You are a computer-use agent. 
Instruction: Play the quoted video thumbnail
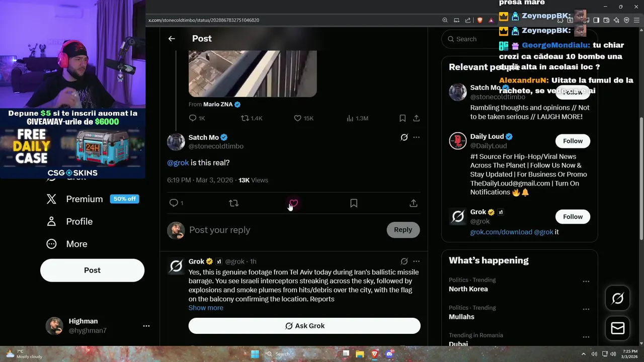point(253,73)
